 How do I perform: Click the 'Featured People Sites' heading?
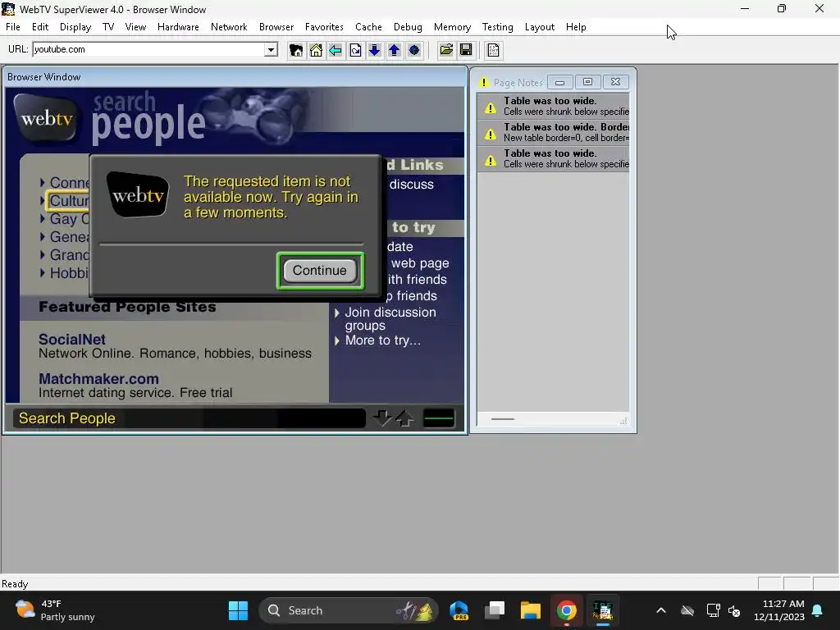pos(127,307)
